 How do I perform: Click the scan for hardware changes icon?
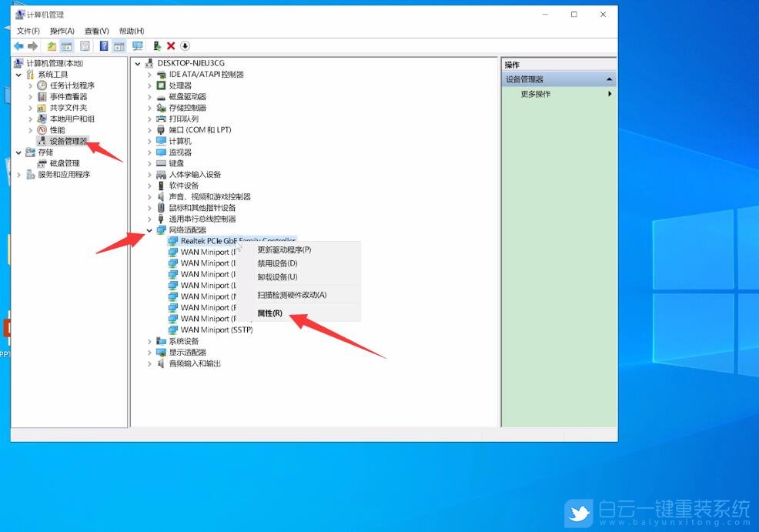pos(185,46)
